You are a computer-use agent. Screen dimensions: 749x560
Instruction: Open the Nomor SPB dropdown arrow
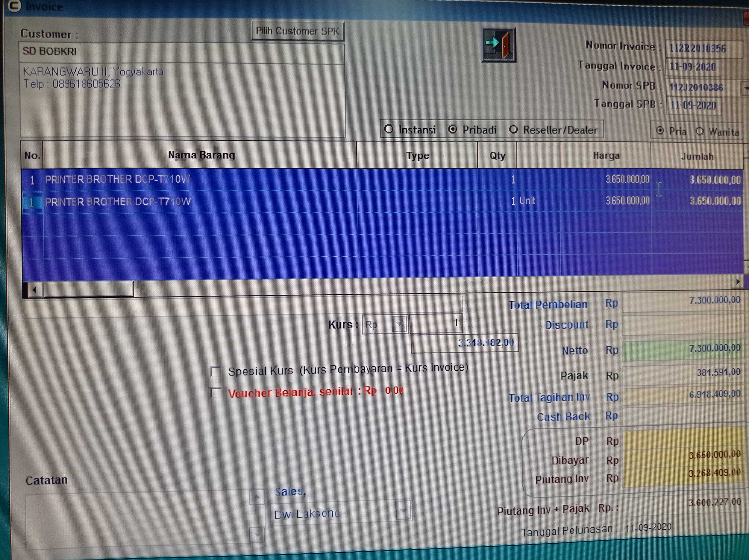coord(746,88)
